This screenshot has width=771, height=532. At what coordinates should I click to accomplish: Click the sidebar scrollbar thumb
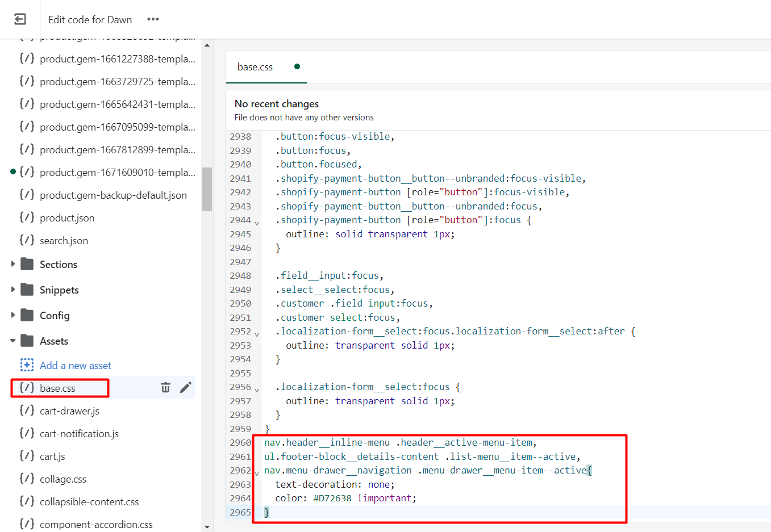point(207,189)
